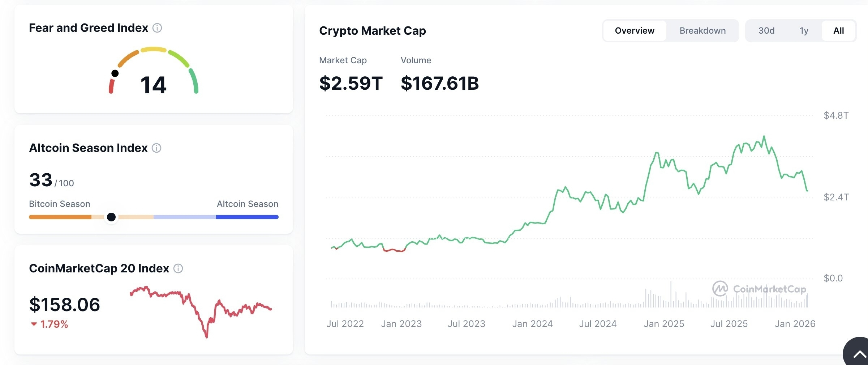Switch to the Overview tab
The width and height of the screenshot is (868, 365).
[x=635, y=31]
